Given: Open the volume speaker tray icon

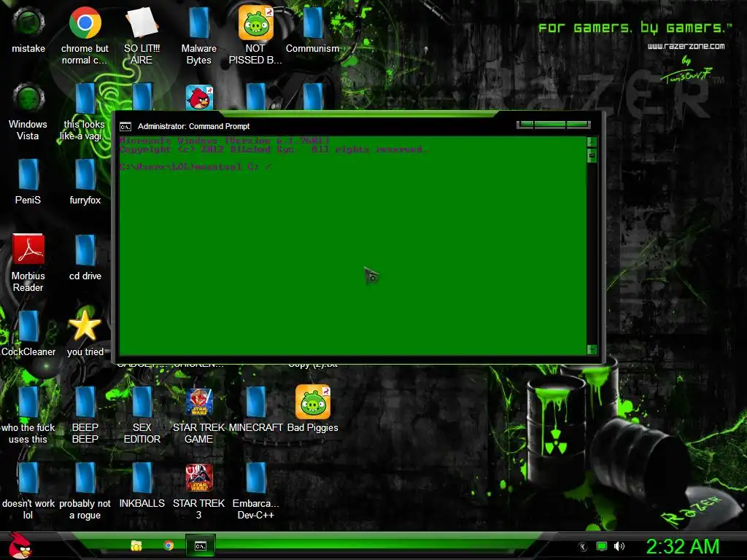Looking at the screenshot, I should 619,546.
